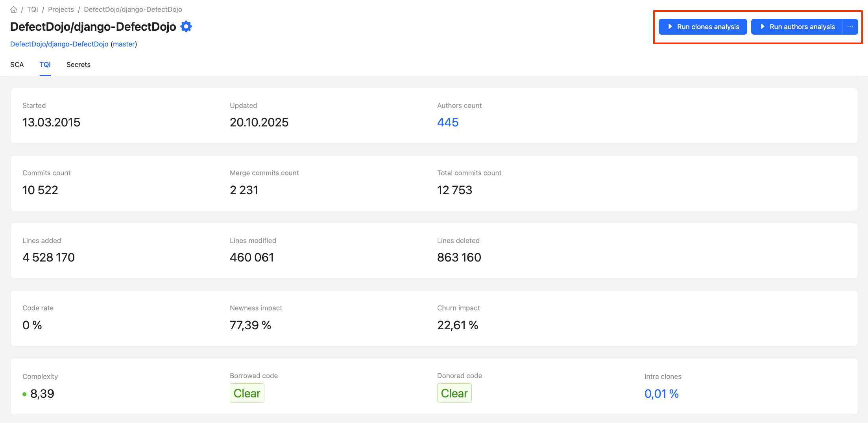Open the Intra clones 0,01 % link
This screenshot has width=868, height=423.
tap(661, 394)
